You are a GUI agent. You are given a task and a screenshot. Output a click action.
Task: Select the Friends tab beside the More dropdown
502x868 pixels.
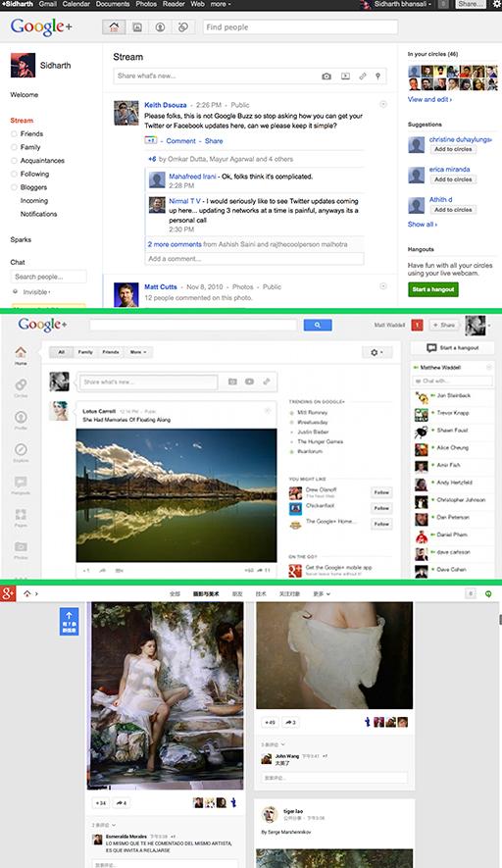coord(111,352)
